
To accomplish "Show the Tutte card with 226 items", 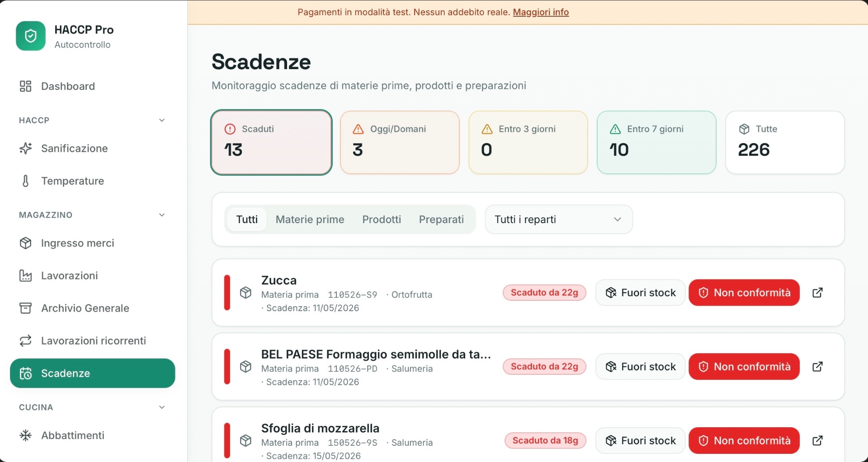I will [x=785, y=142].
